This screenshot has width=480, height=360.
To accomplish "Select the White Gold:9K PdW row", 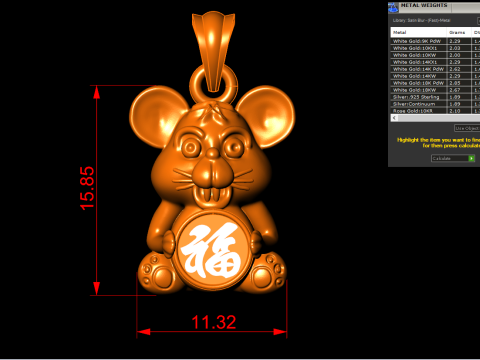I will click(x=435, y=41).
